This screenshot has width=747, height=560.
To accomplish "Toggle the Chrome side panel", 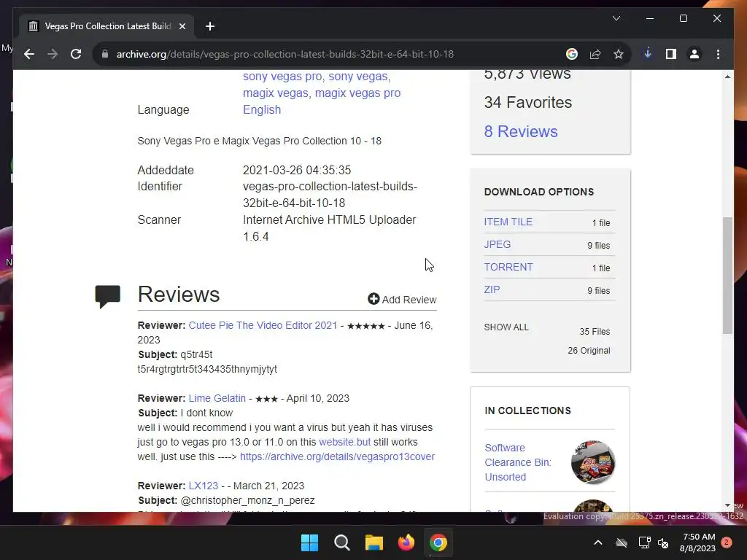I will (x=671, y=54).
